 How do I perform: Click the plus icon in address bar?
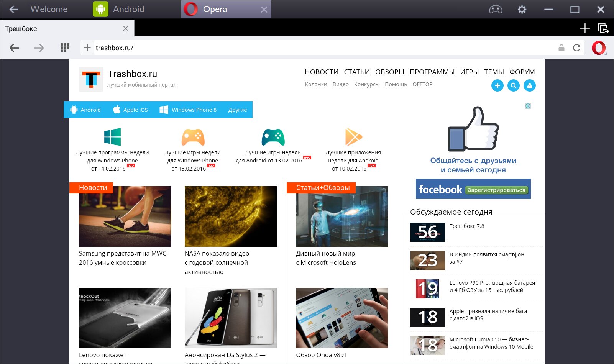pos(87,48)
